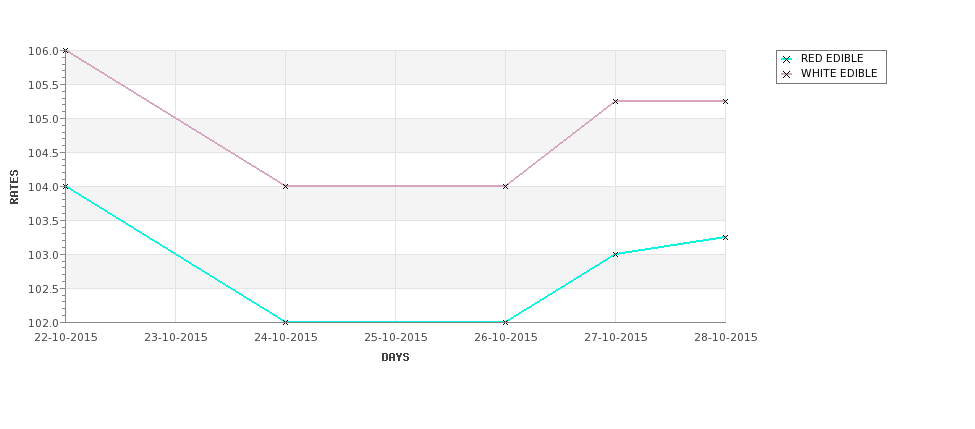
Task: Click the 25-10-2015 x-axis label
Action: coord(395,338)
